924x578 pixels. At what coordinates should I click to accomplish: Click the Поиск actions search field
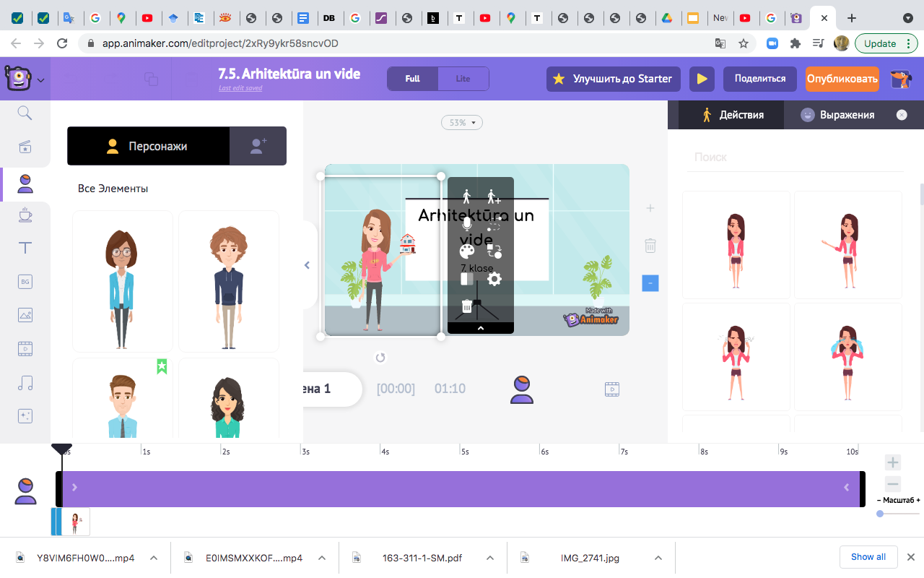(794, 157)
